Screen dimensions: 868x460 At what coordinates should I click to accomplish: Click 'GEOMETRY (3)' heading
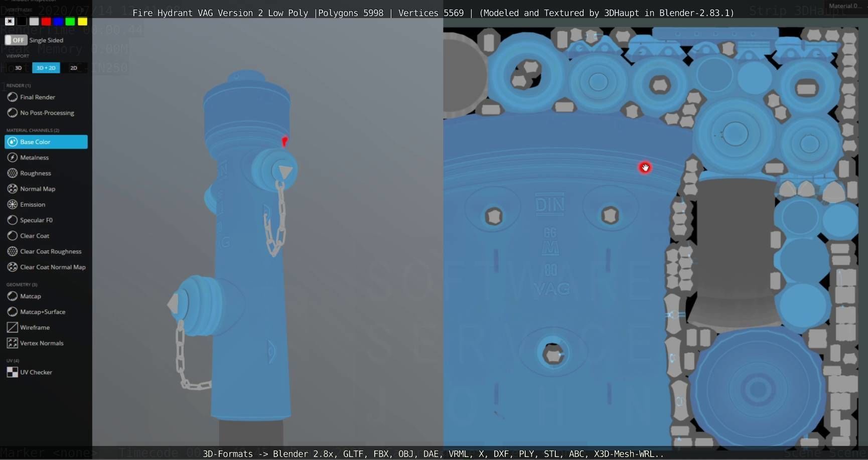pos(22,284)
